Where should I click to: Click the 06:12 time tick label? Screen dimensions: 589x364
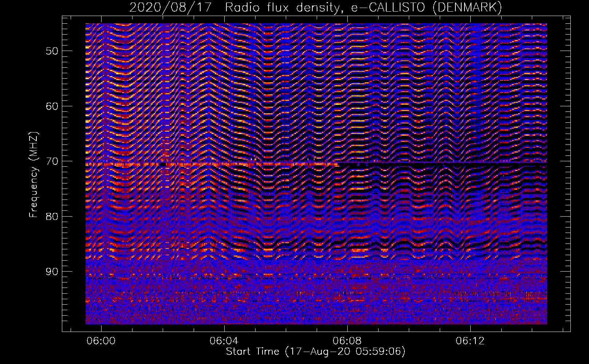tap(470, 341)
